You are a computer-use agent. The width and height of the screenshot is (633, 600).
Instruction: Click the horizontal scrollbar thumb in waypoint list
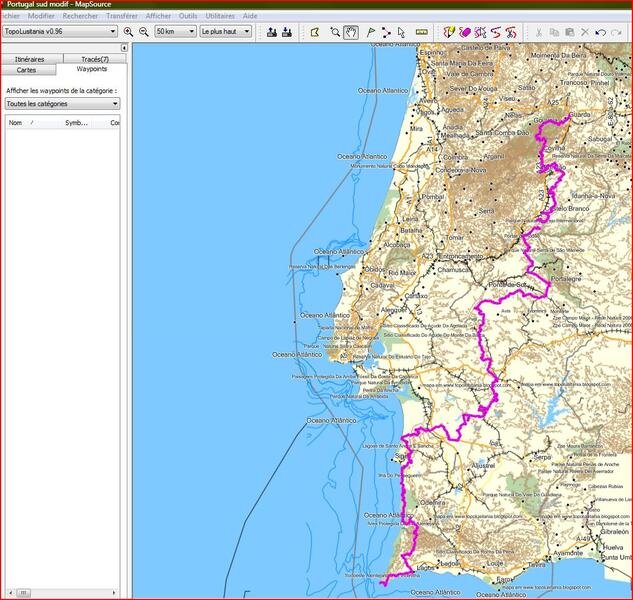coord(23,593)
